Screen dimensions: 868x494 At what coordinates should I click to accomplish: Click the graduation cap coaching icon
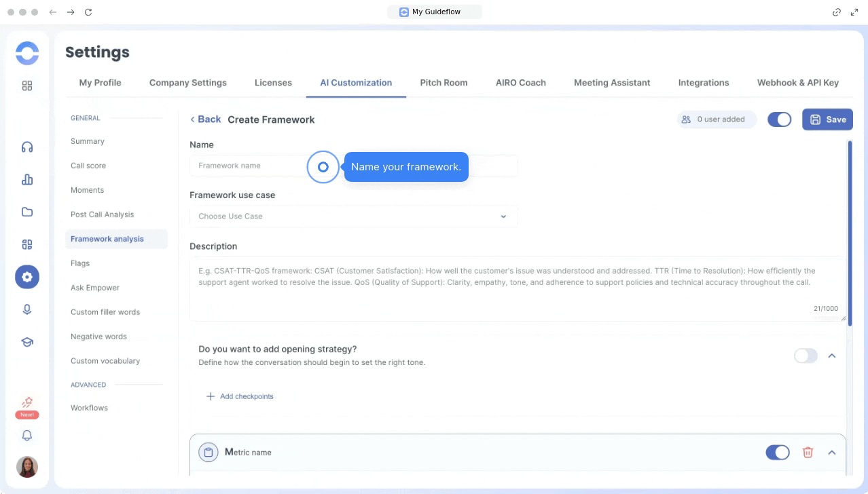(x=27, y=342)
